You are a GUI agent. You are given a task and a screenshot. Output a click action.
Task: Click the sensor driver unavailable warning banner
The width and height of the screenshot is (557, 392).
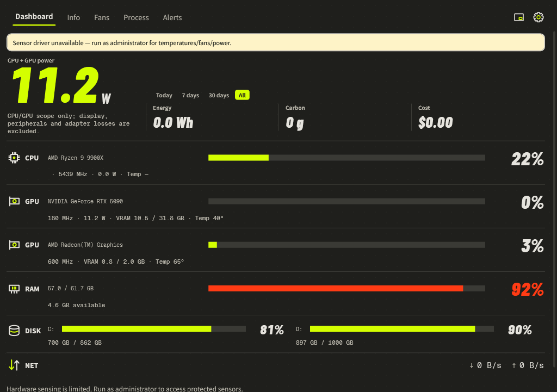coord(276,42)
